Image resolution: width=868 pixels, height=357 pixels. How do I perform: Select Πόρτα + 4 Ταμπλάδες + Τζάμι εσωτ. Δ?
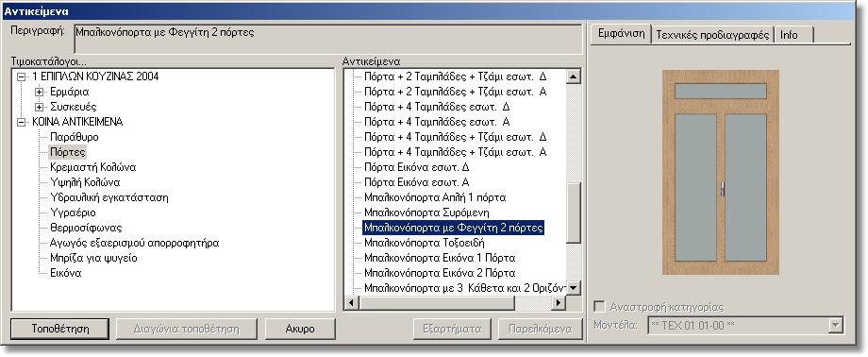(x=455, y=137)
